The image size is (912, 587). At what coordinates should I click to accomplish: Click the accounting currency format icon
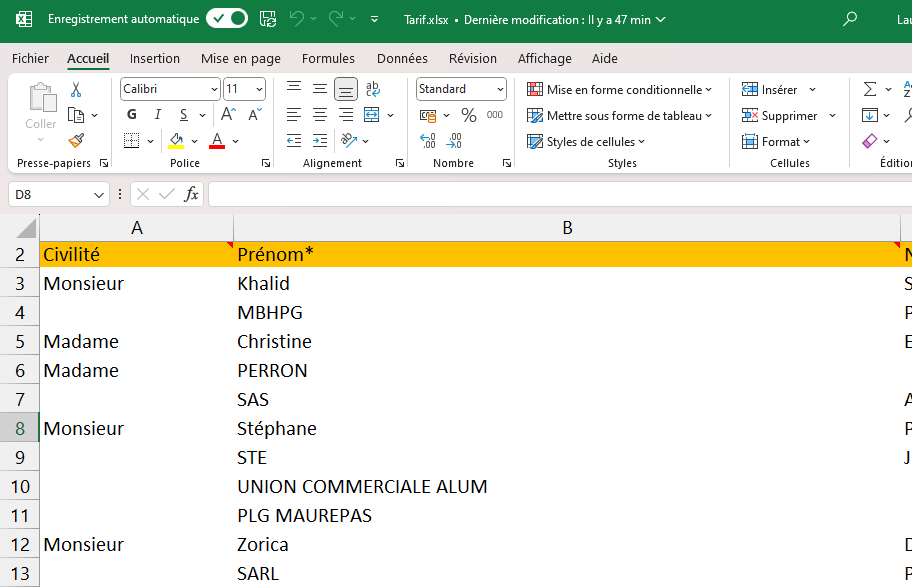click(x=428, y=115)
